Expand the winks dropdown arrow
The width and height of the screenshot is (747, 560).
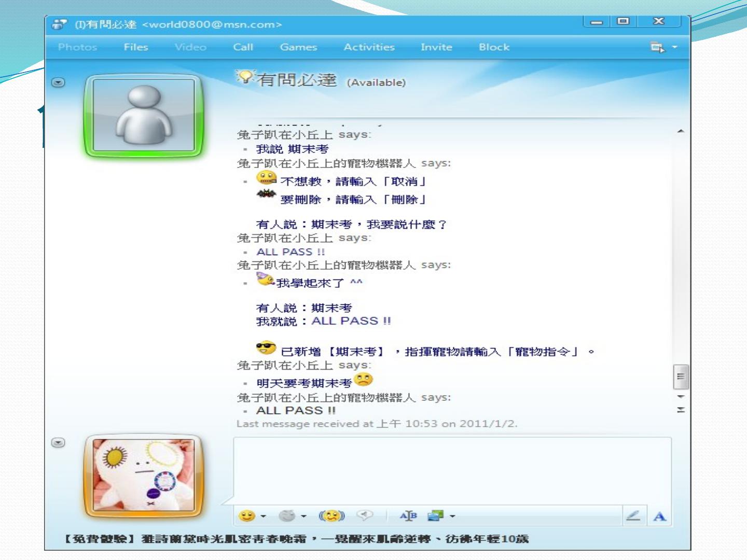tap(304, 516)
